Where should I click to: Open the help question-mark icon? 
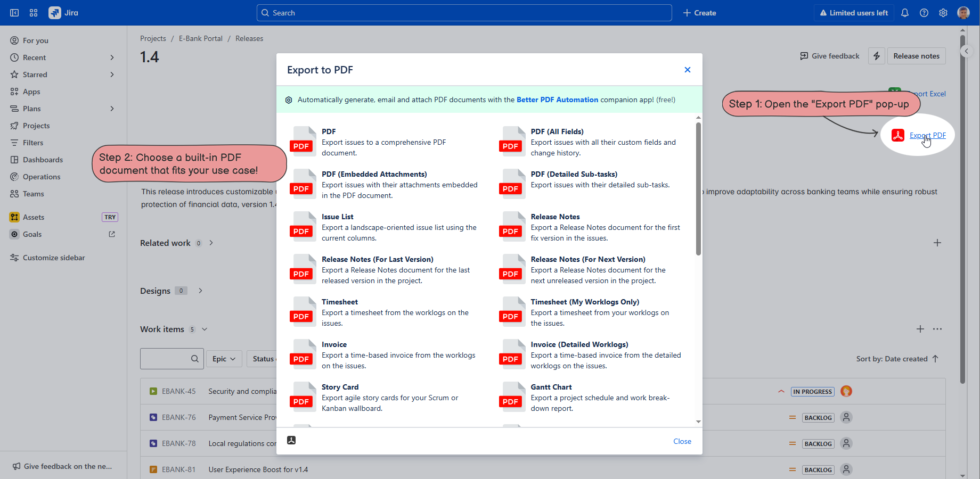(x=924, y=13)
